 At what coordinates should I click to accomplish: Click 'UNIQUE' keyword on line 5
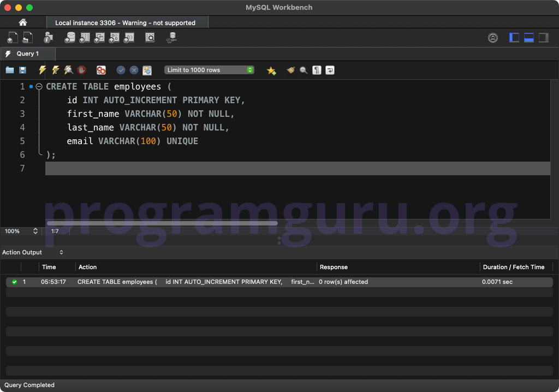tap(182, 141)
